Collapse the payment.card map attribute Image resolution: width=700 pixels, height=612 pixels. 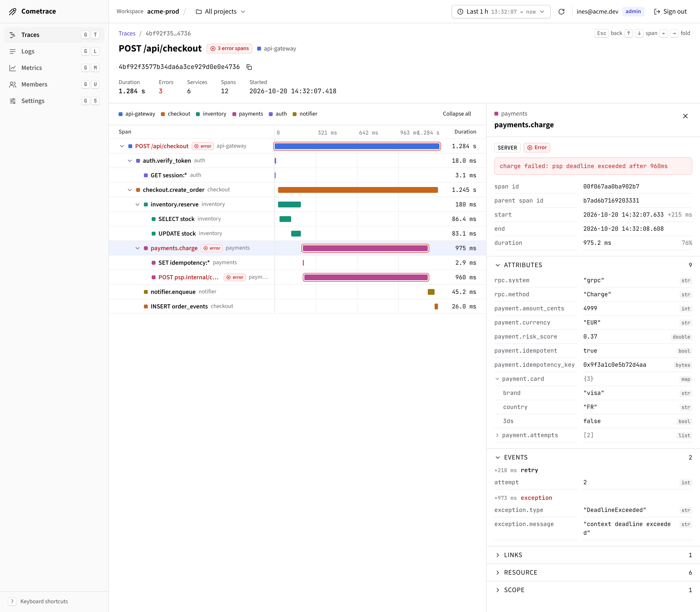[x=497, y=379]
